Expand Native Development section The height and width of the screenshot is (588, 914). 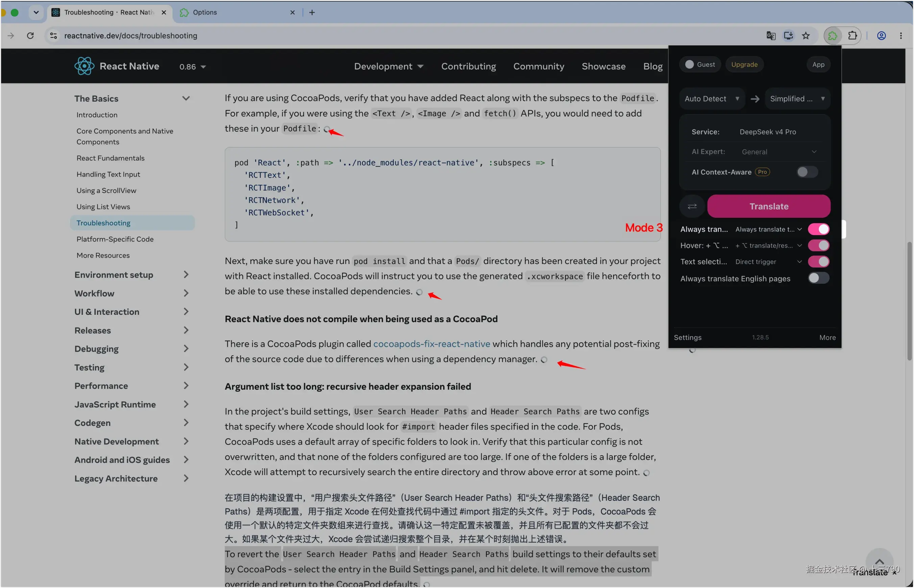click(131, 442)
